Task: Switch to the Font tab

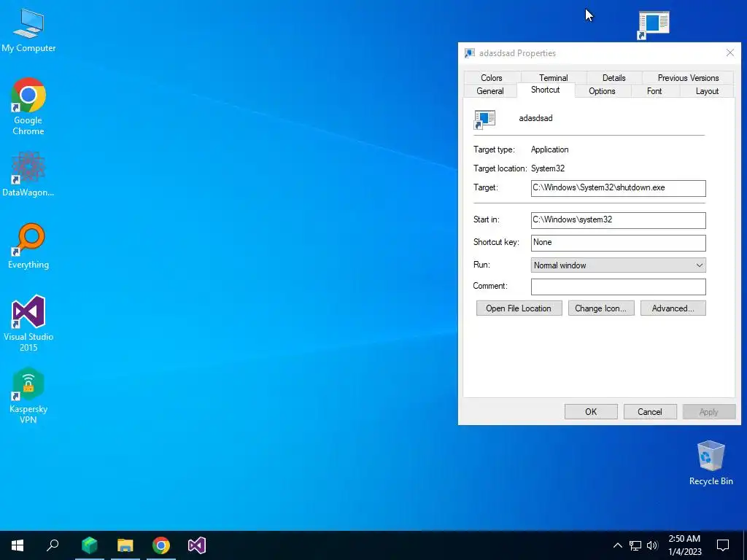Action: pyautogui.click(x=654, y=91)
